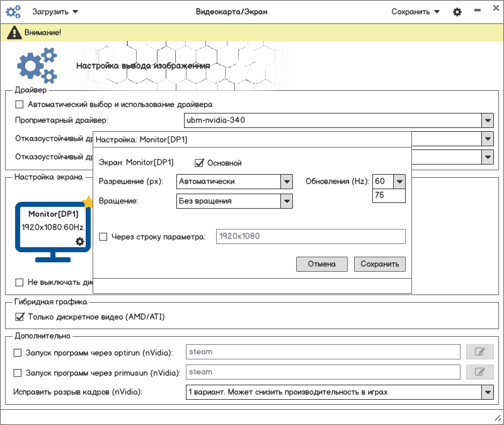504x425 pixels.
Task: Open the Загрузить menu
Action: [55, 11]
